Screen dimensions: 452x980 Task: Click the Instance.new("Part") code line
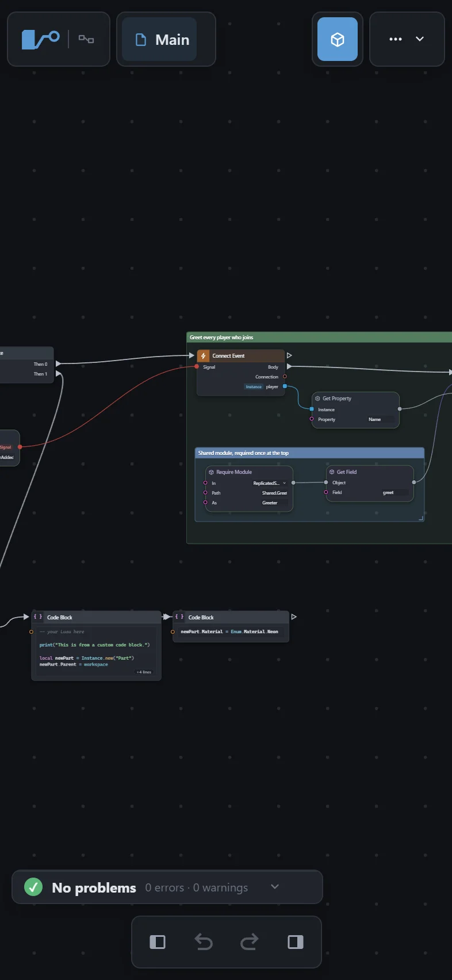(86, 658)
